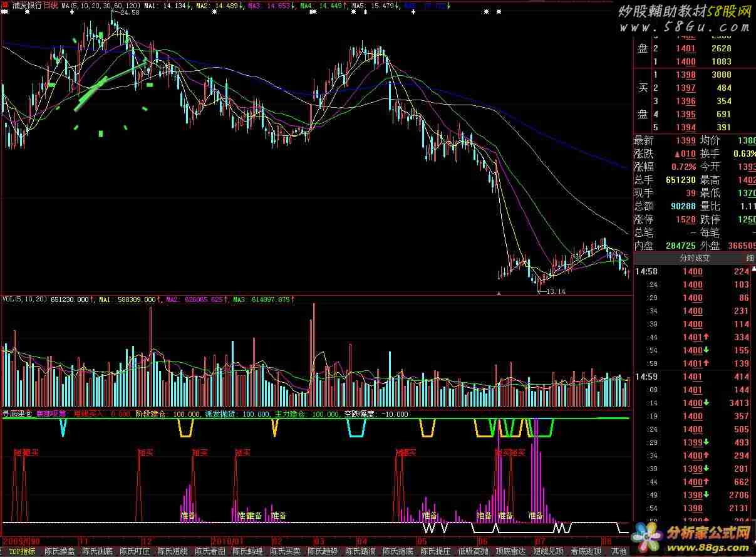The image size is (756, 557).
Task: Open the 陈氏短线 tab
Action: (172, 551)
